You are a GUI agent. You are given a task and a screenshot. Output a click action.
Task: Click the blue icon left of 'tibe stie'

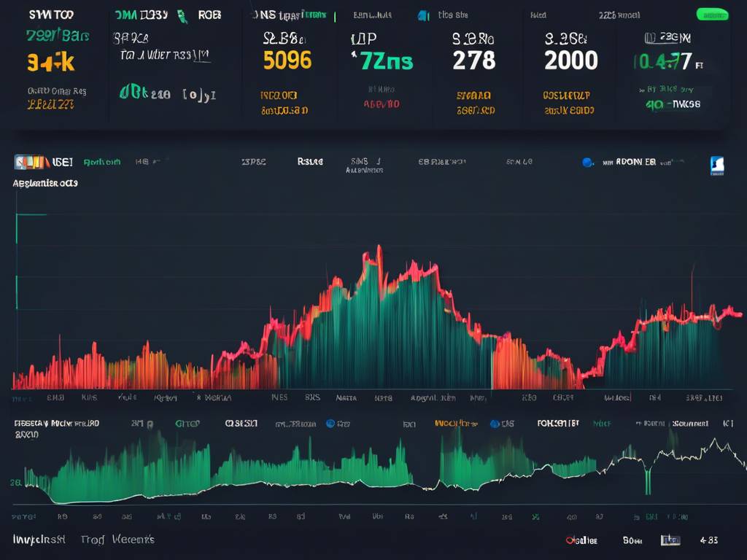[x=423, y=16]
